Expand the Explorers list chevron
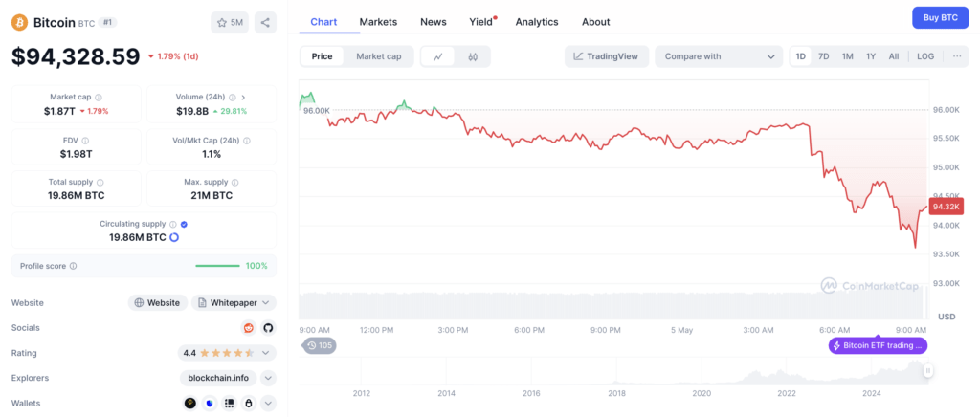Image resolution: width=980 pixels, height=417 pixels. (x=268, y=379)
